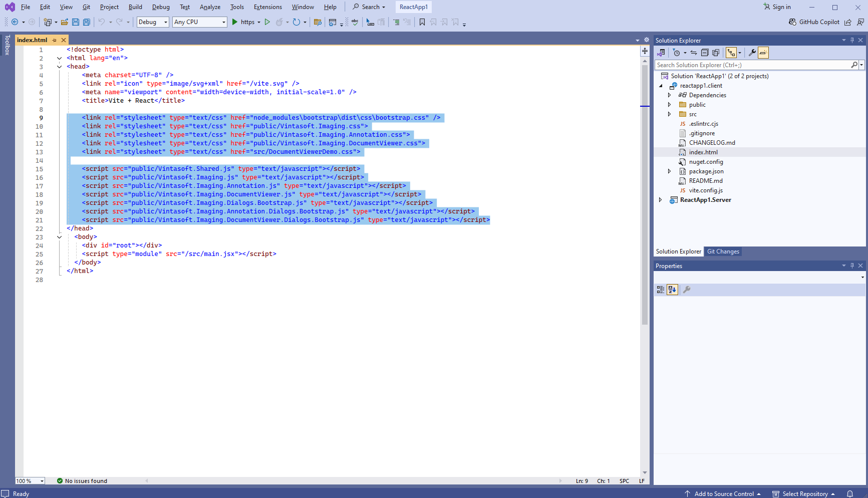This screenshot has height=498, width=868.
Task: Click Show All Files icon in Solution Explorer
Action: (x=716, y=53)
